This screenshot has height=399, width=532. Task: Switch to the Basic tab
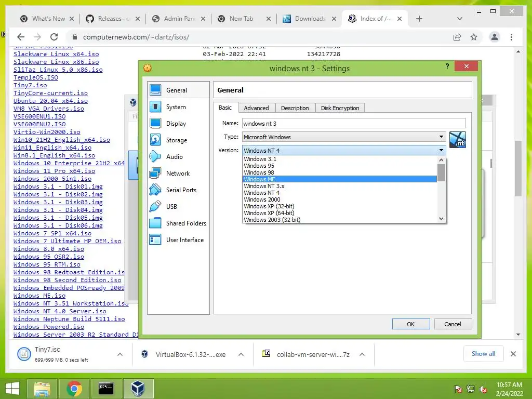225,108
